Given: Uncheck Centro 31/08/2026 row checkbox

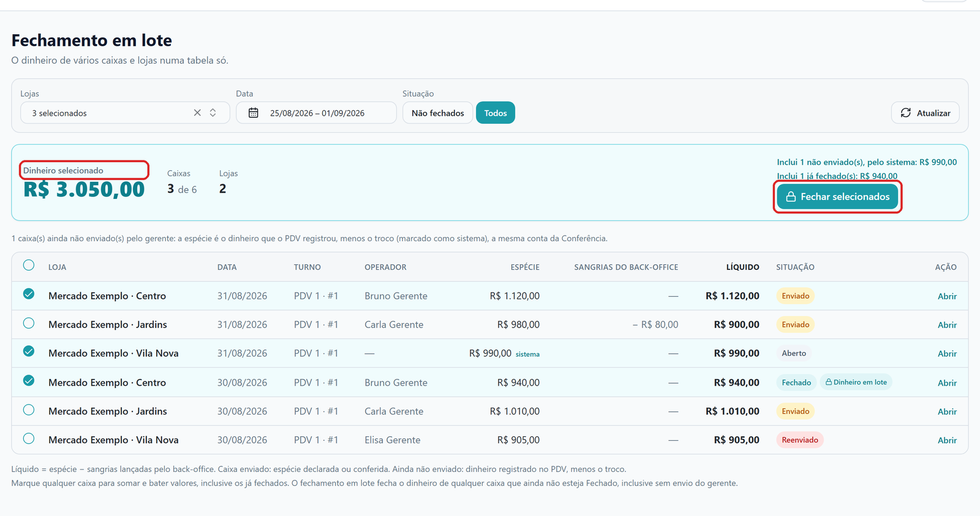Looking at the screenshot, I should pyautogui.click(x=29, y=294).
